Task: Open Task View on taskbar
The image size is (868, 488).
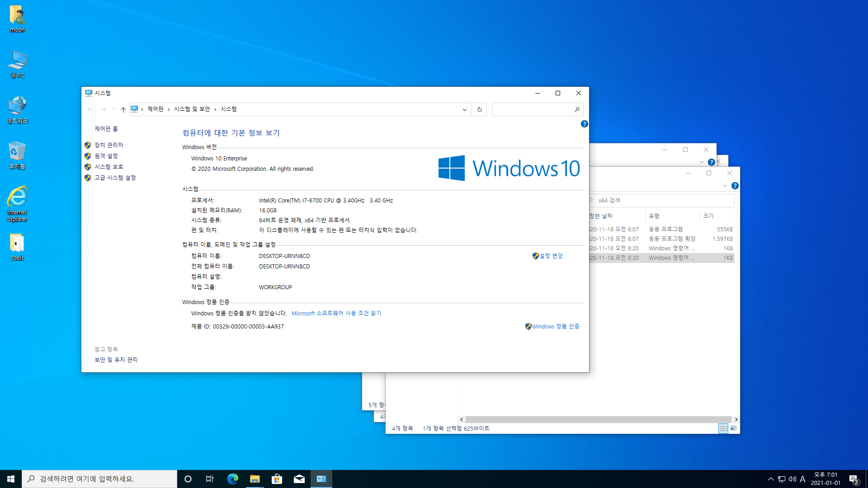Action: pos(210,479)
